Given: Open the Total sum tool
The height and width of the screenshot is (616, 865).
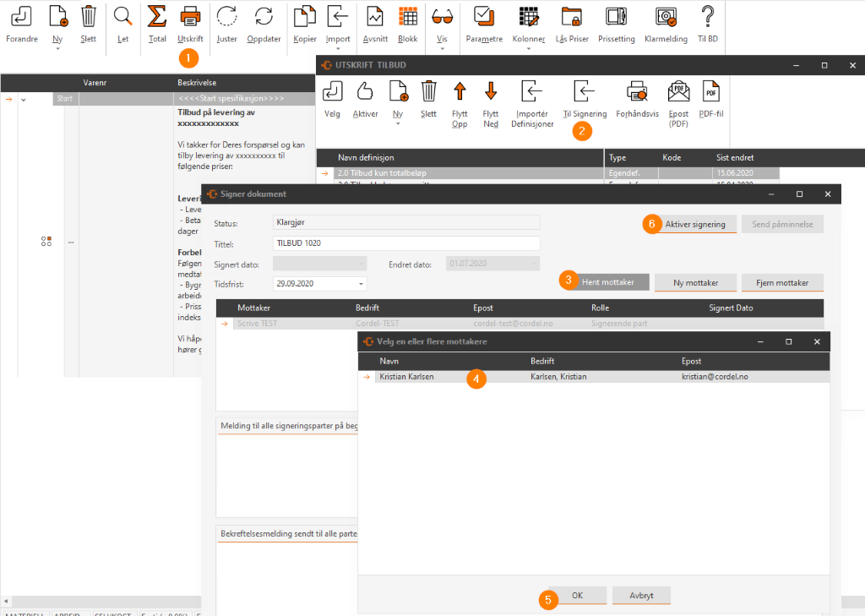Looking at the screenshot, I should click(x=157, y=16).
